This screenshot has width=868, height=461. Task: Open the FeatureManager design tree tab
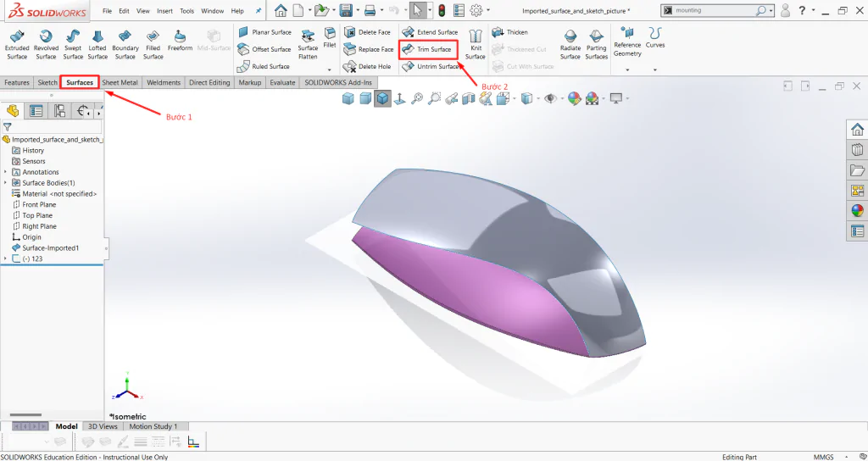point(13,111)
